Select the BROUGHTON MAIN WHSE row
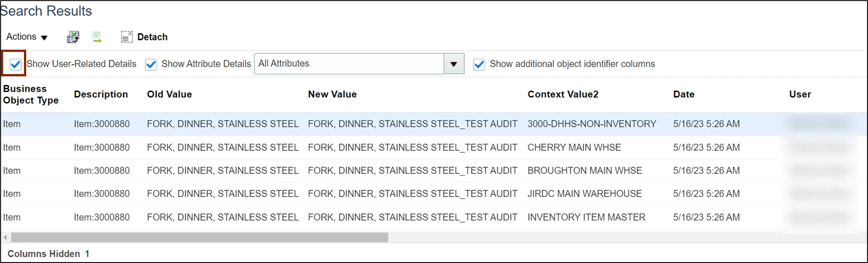The height and width of the screenshot is (263, 868). 584,171
